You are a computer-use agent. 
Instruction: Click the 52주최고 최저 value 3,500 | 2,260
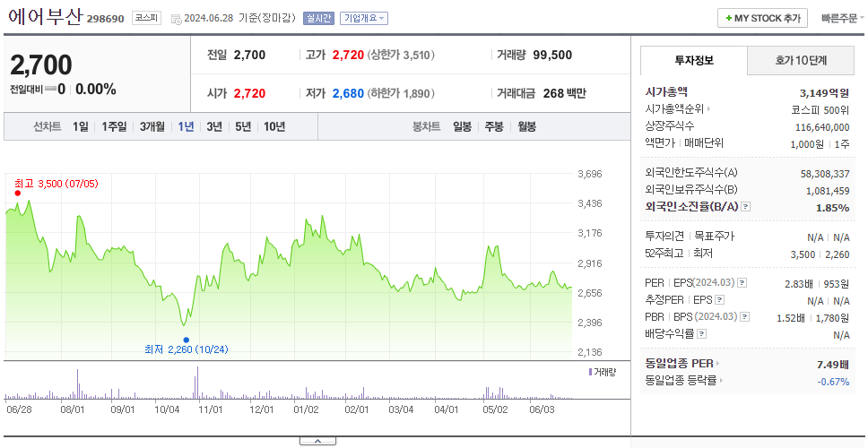821,254
